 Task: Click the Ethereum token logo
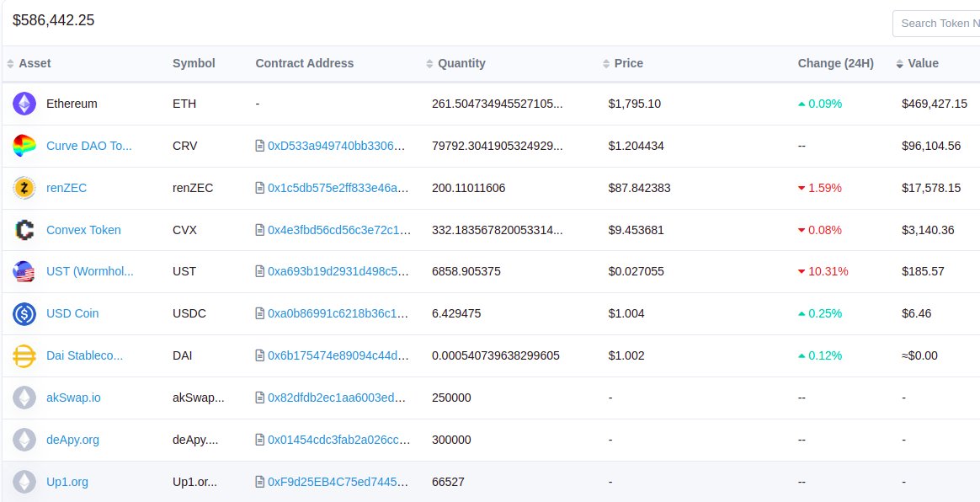tap(24, 104)
